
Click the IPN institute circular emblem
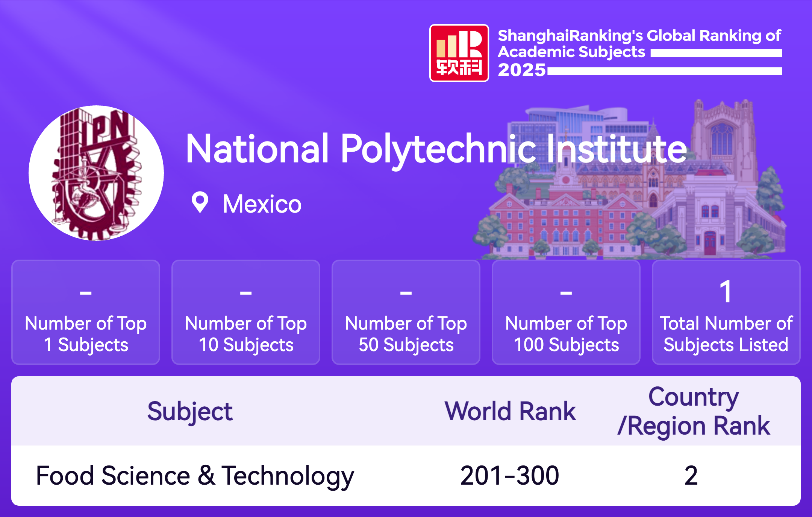pyautogui.click(x=96, y=173)
